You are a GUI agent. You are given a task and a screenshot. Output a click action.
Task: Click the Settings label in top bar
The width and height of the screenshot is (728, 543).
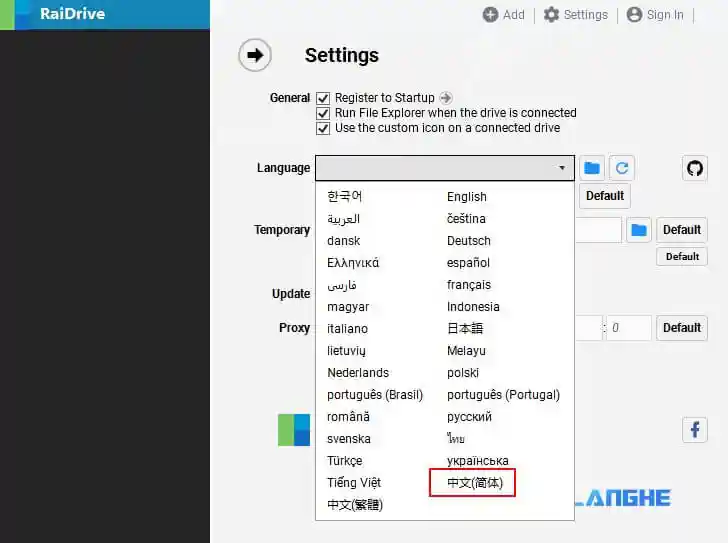tap(585, 15)
